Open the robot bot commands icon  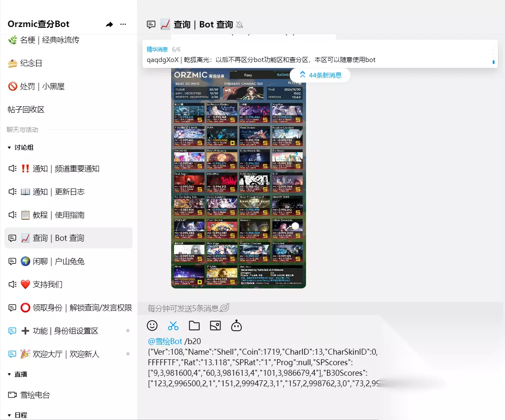pos(236,325)
